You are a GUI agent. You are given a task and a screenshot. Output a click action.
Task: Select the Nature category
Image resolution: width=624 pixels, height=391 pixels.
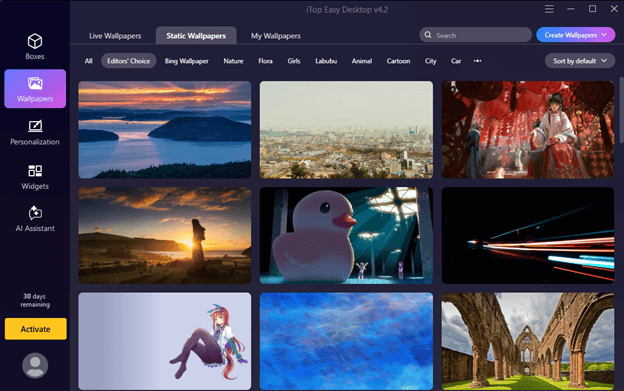(x=233, y=61)
